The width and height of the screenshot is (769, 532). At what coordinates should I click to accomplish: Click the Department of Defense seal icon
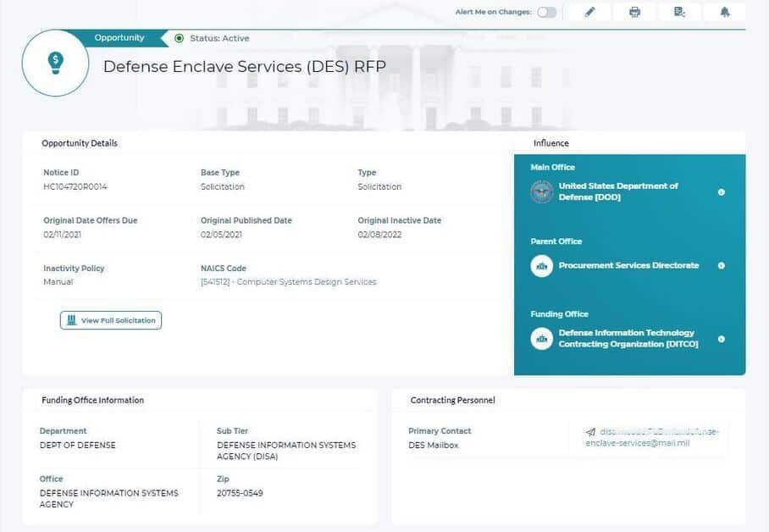coord(542,191)
